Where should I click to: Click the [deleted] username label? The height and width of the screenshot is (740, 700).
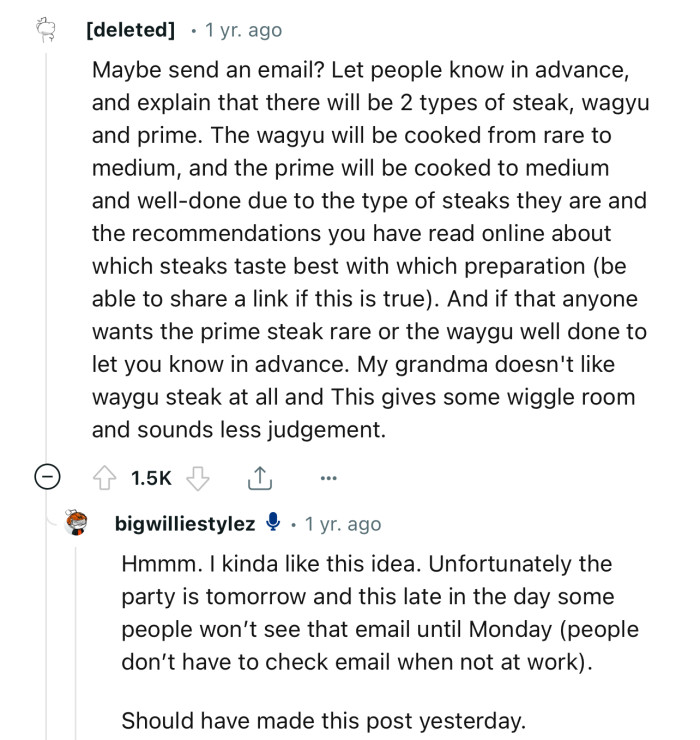pyautogui.click(x=130, y=30)
